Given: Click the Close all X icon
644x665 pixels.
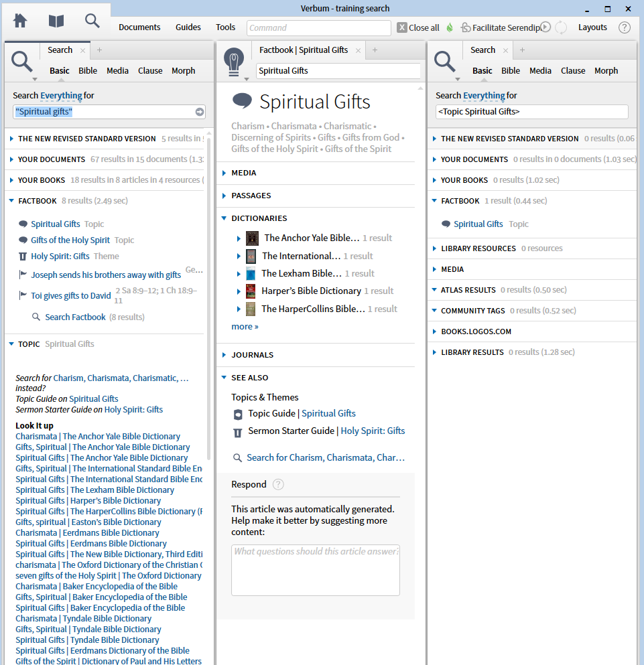Looking at the screenshot, I should pos(401,27).
